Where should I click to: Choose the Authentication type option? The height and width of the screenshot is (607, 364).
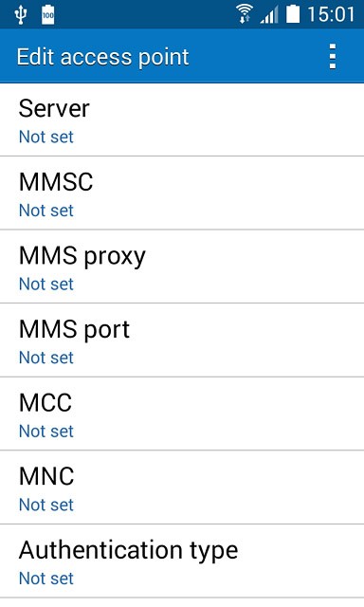(182, 561)
